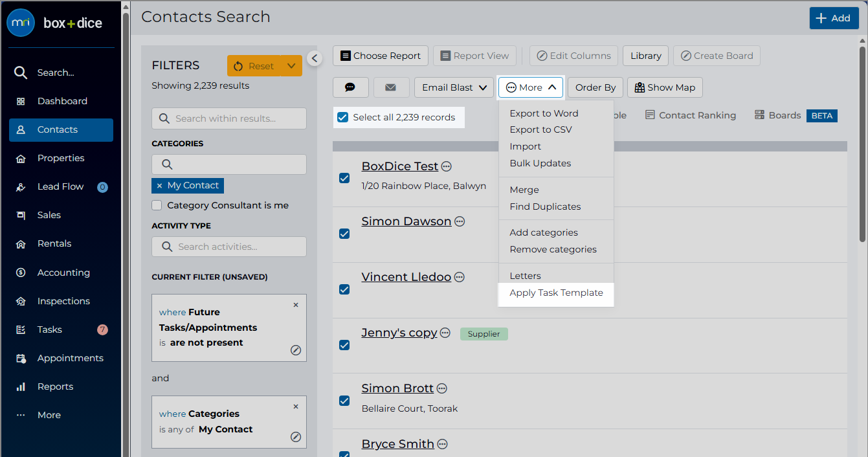Open options icon beside Simon Dawson
This screenshot has height=457, width=868.
[460, 221]
